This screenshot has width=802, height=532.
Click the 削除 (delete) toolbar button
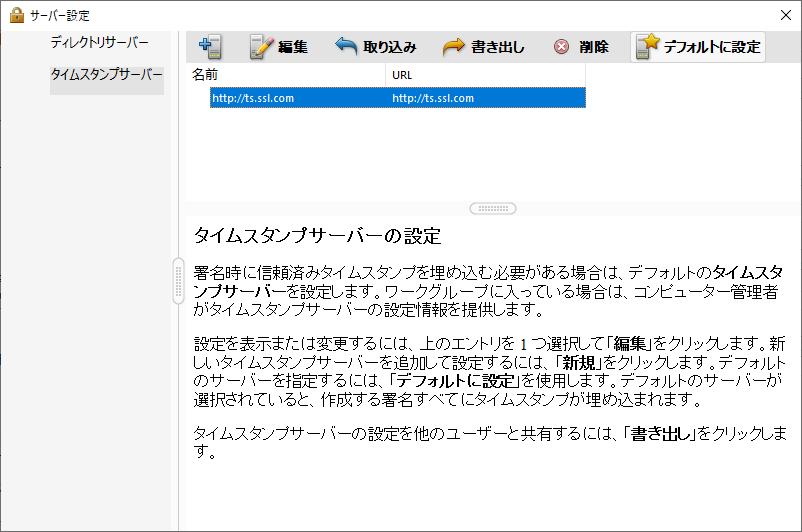(x=581, y=47)
